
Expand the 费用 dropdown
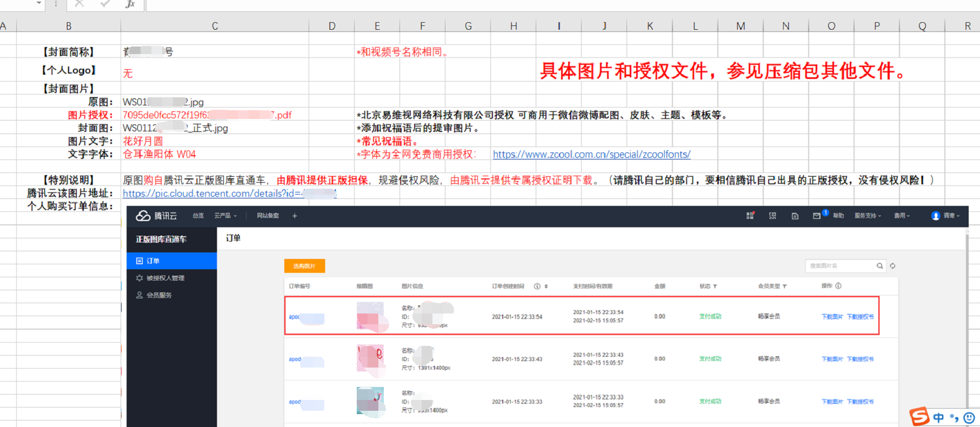(902, 216)
